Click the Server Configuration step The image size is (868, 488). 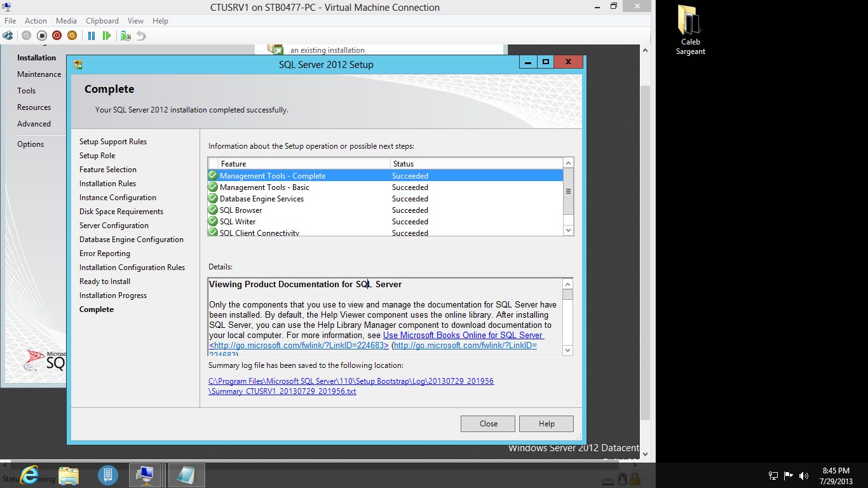tap(114, 226)
